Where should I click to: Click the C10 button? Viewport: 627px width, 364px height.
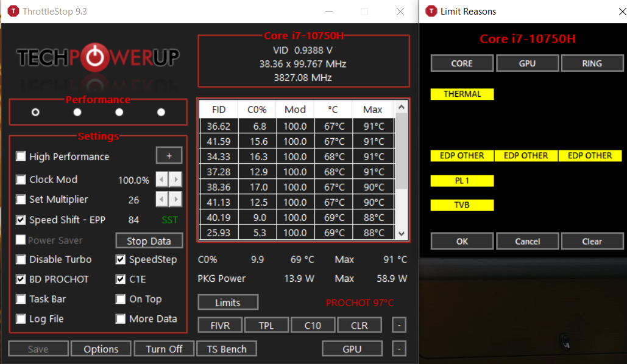click(313, 325)
